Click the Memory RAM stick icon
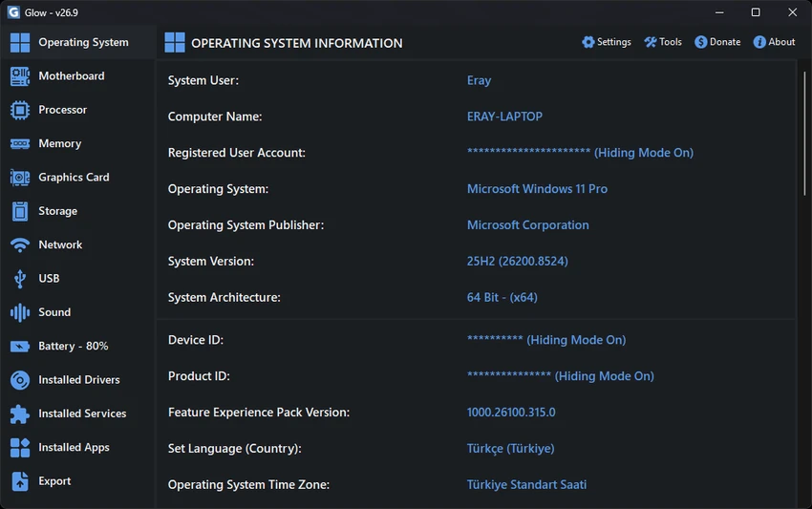The image size is (812, 509). click(20, 143)
